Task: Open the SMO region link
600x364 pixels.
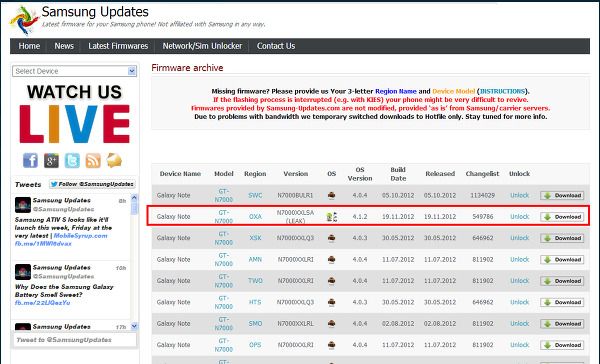Action: (255, 324)
